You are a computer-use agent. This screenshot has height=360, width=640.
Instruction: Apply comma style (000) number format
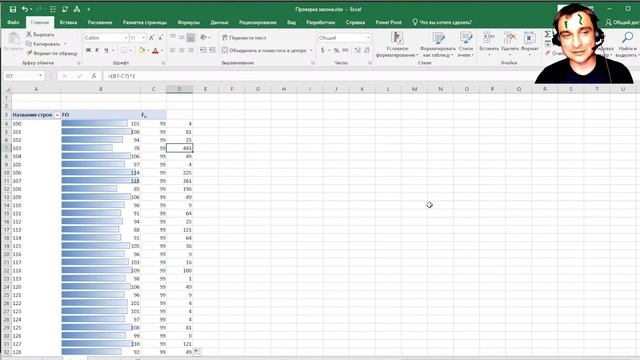tap(345, 50)
